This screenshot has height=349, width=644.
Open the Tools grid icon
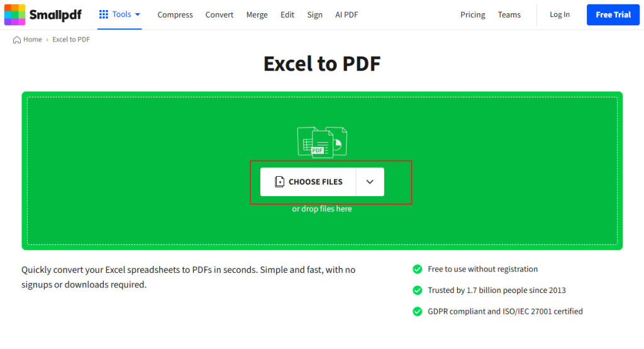(104, 14)
